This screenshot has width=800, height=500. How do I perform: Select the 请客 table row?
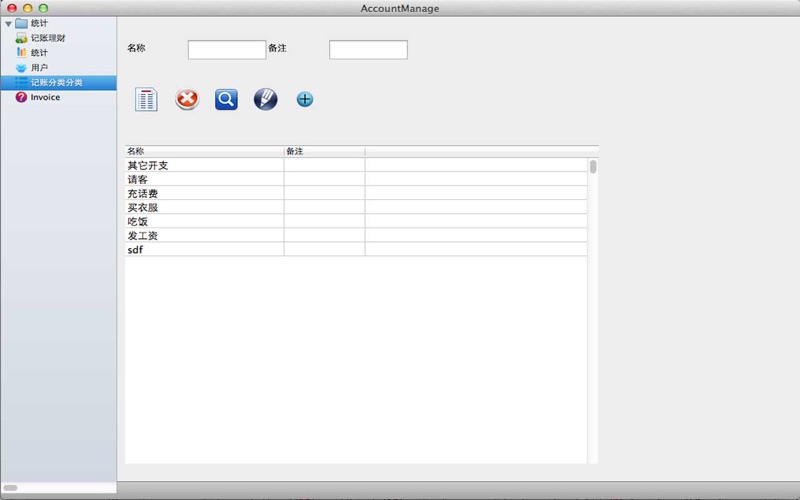click(x=356, y=179)
